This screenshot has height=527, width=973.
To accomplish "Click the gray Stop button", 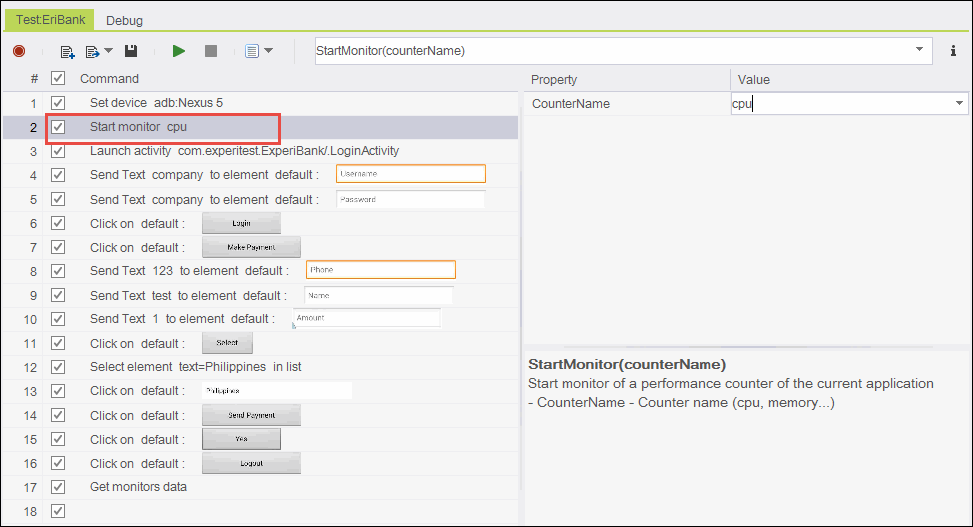I will coord(210,51).
